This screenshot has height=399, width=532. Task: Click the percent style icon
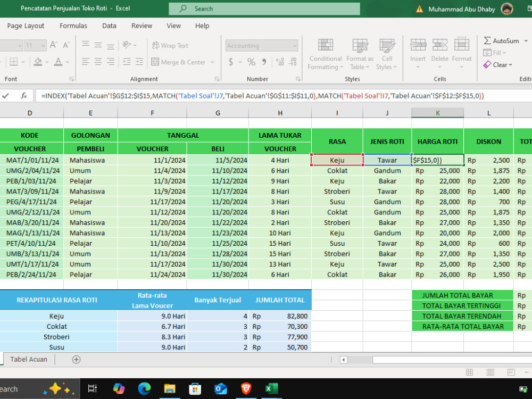pyautogui.click(x=251, y=62)
